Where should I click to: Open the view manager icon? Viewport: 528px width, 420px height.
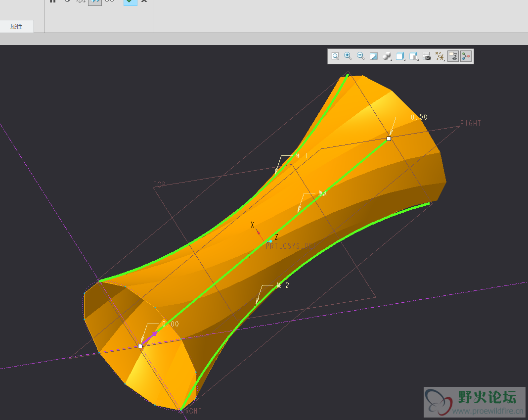(414, 56)
